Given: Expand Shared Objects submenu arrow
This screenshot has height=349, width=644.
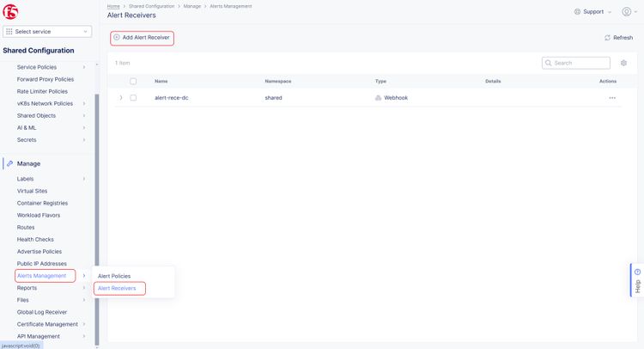Looking at the screenshot, I should 84,115.
